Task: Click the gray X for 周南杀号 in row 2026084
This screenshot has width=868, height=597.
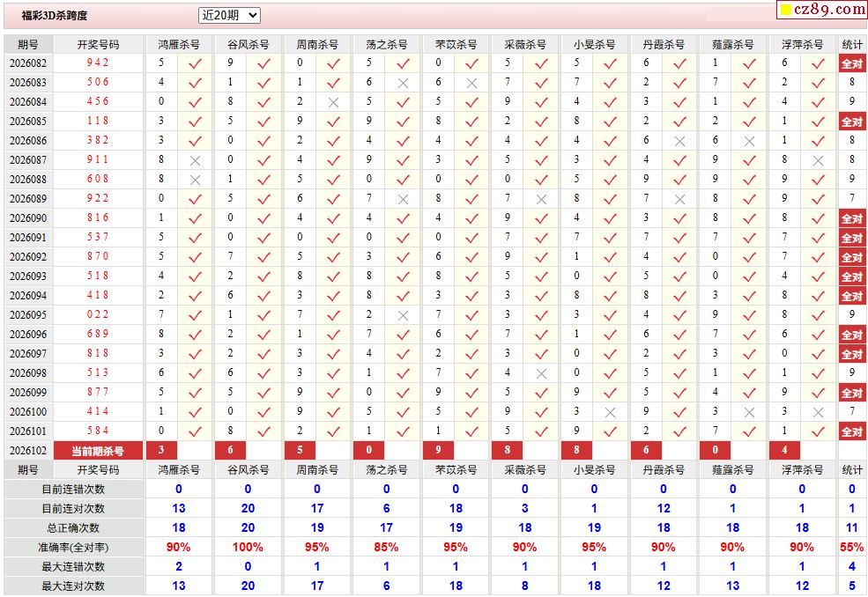Action: tap(333, 102)
